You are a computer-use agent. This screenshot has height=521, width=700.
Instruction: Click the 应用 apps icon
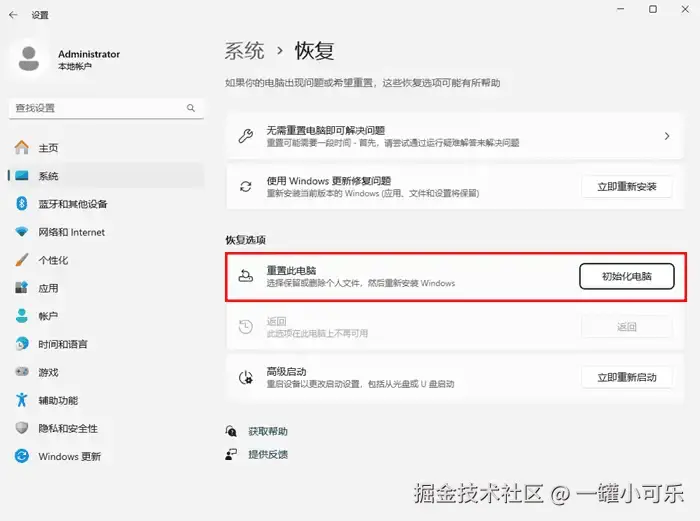21,288
